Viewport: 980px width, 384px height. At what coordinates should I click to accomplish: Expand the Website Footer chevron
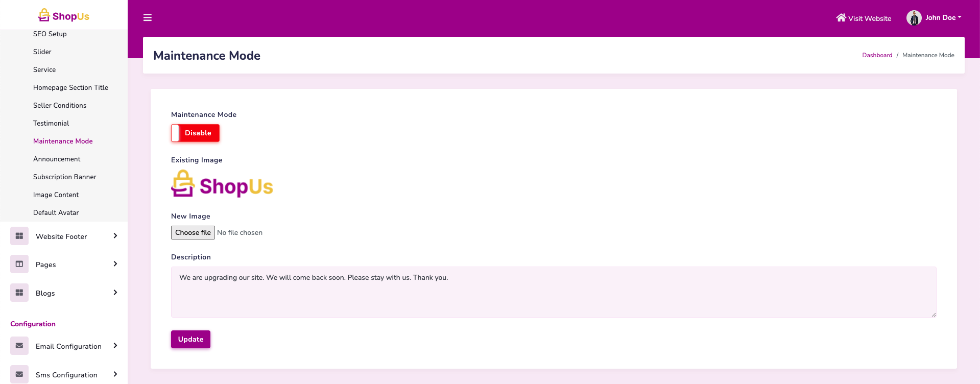(x=115, y=236)
